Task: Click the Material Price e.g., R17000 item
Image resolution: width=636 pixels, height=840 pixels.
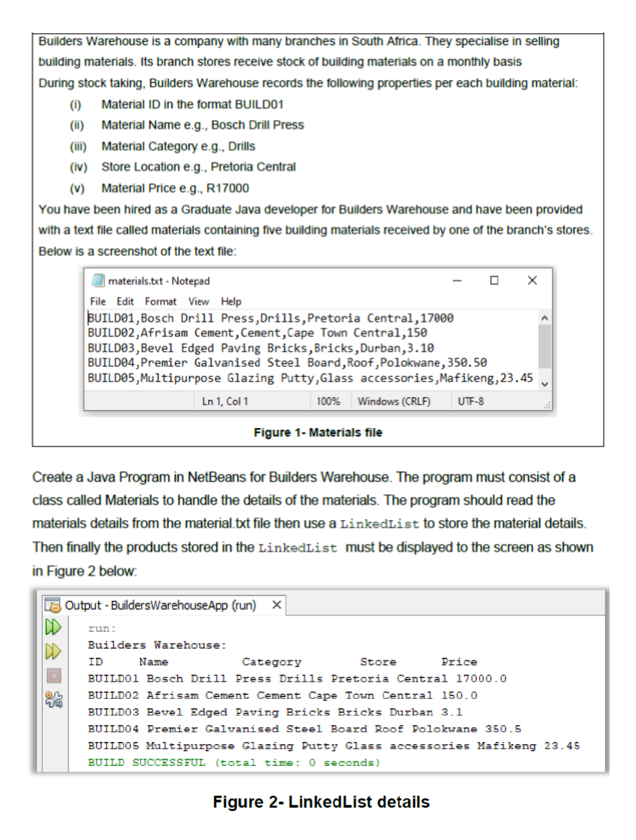Action: (x=175, y=188)
